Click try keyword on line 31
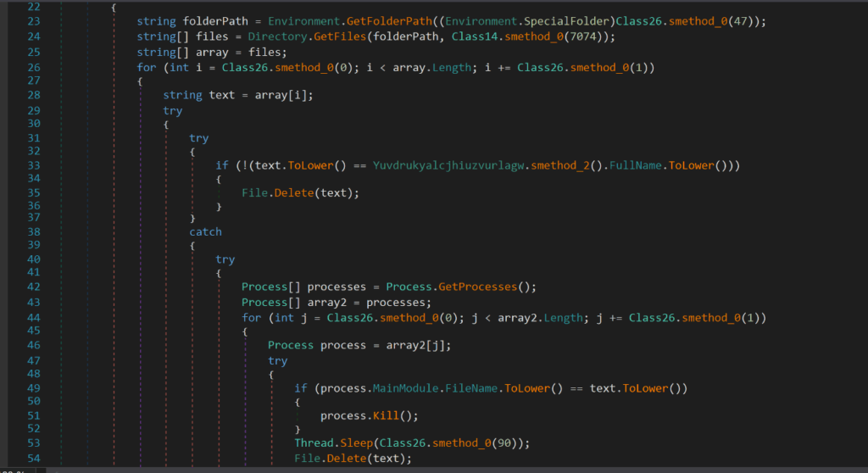Image resolution: width=868 pixels, height=473 pixels. 198,138
